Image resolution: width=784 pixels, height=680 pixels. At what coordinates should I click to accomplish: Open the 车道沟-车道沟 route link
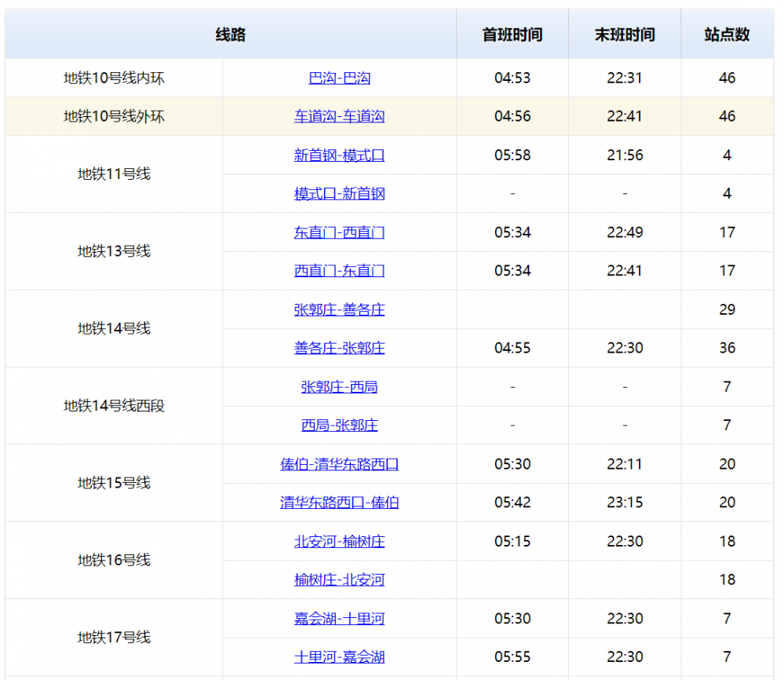(339, 116)
